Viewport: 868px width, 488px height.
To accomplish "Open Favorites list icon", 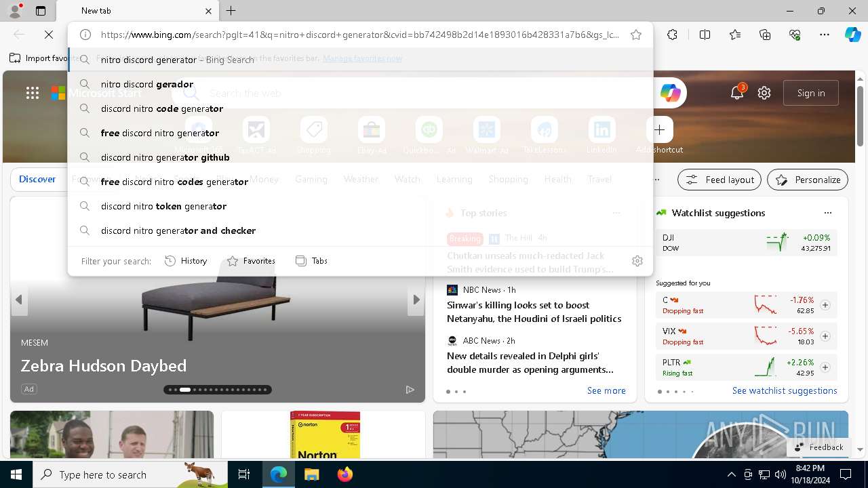I will [x=735, y=35].
